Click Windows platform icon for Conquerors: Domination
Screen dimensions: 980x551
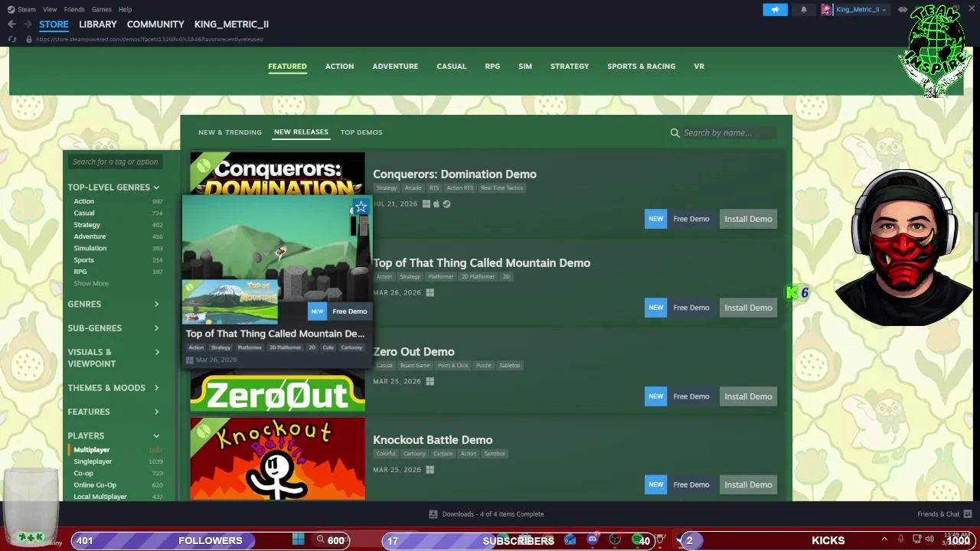pos(426,204)
